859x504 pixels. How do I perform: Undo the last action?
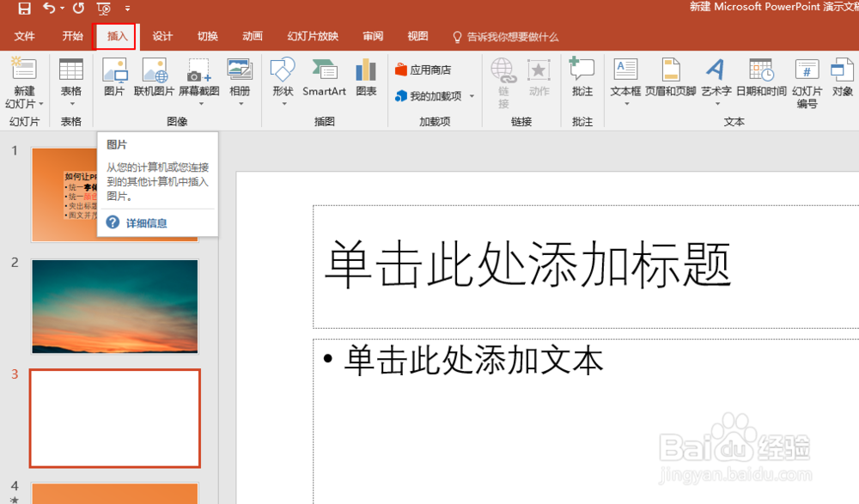[x=49, y=9]
